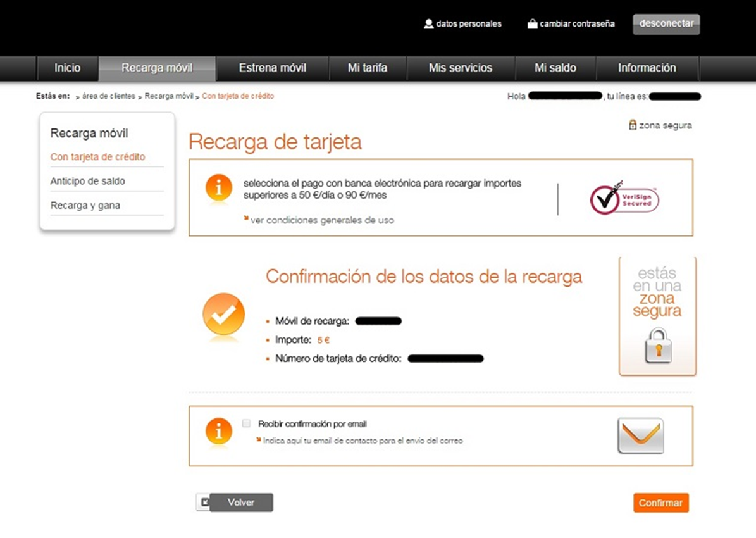The image size is (756, 538).
Task: Click the orange checkmark confirmation icon
Action: 223,315
